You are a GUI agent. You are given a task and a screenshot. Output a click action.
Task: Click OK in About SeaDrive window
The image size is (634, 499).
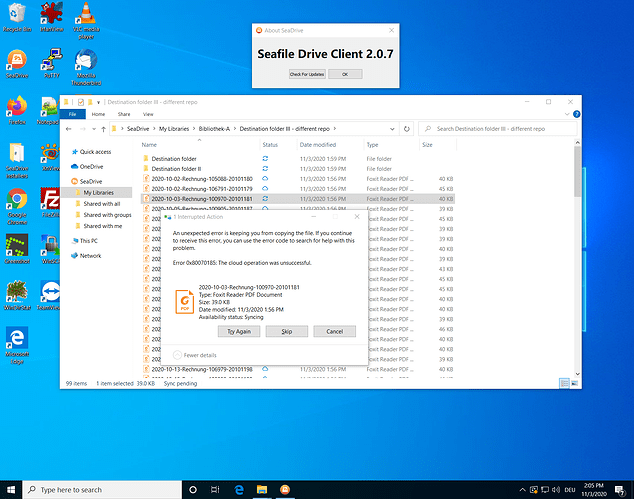345,74
